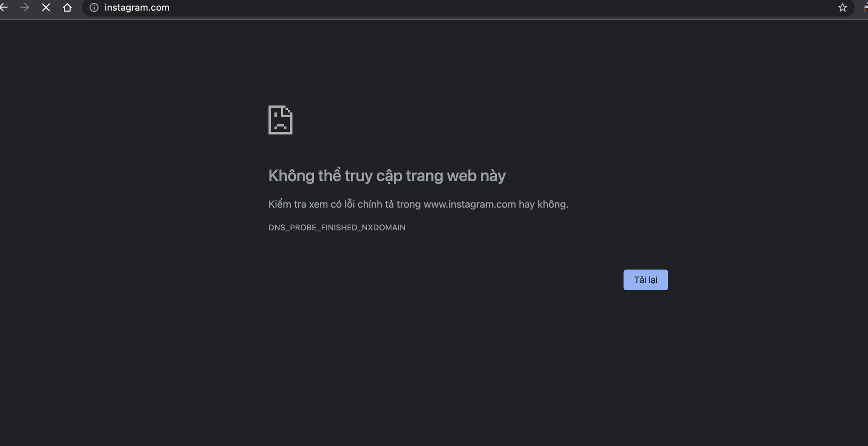Click the sad page error icon

[280, 120]
